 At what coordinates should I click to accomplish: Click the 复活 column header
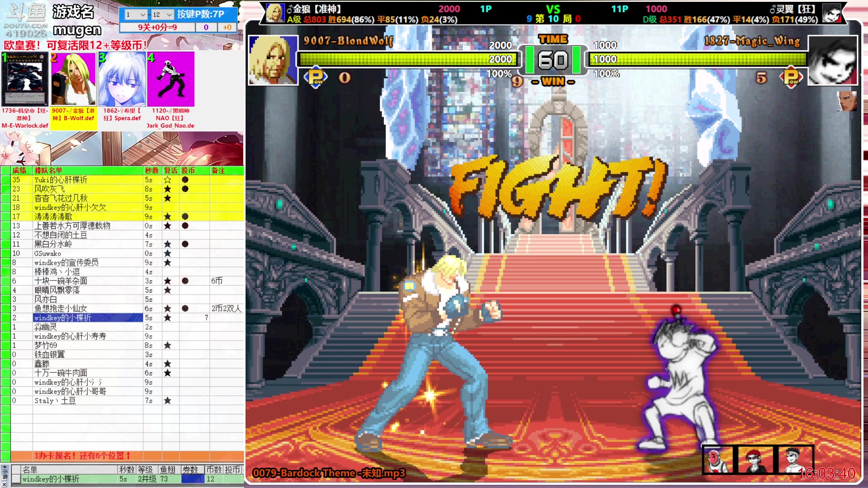click(x=170, y=170)
